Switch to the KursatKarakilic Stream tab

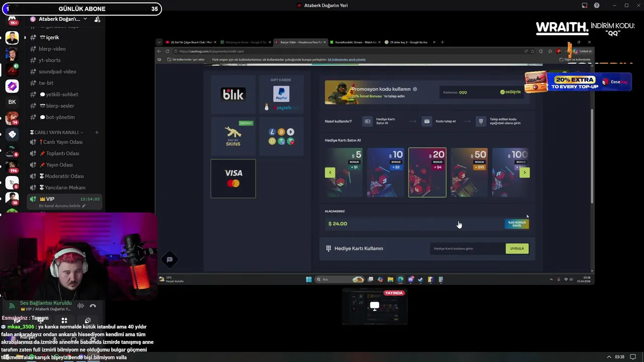(355, 42)
